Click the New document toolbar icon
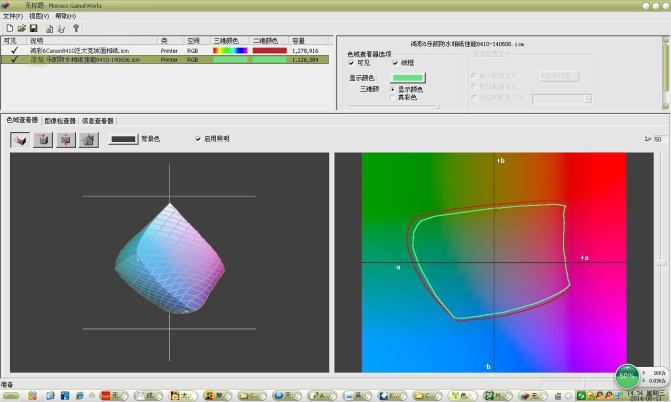Viewport: 671px width, 402px height. coord(9,28)
